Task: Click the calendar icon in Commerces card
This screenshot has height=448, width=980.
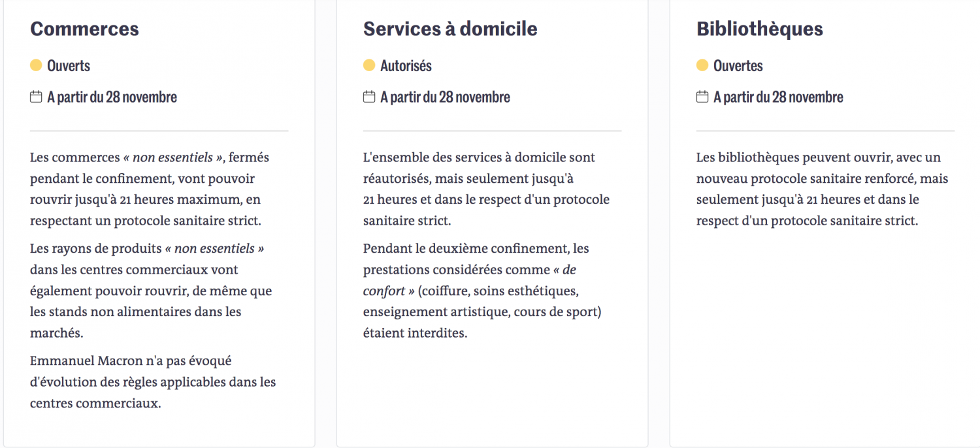Action: tap(36, 97)
